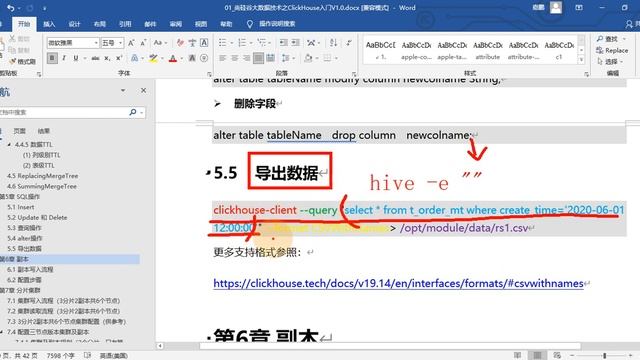Open the 选择 (Select) menu
The width and height of the screenshot is (640, 360).
click(x=610, y=62)
